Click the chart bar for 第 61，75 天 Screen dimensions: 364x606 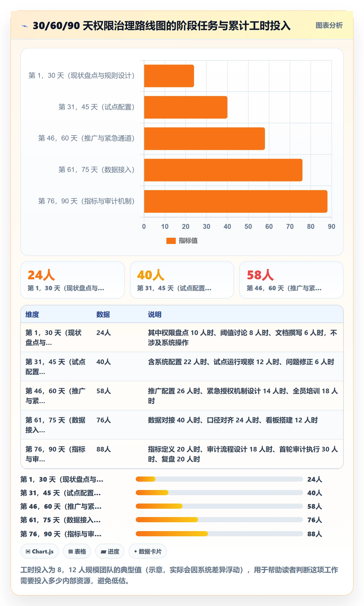coord(223,170)
